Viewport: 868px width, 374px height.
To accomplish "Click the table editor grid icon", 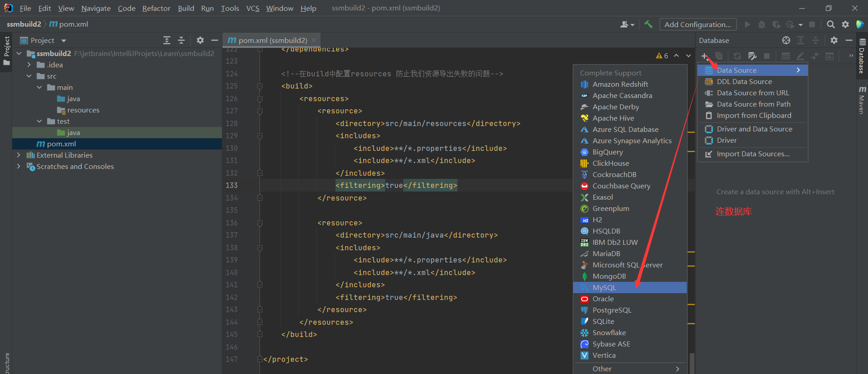I will coord(786,56).
